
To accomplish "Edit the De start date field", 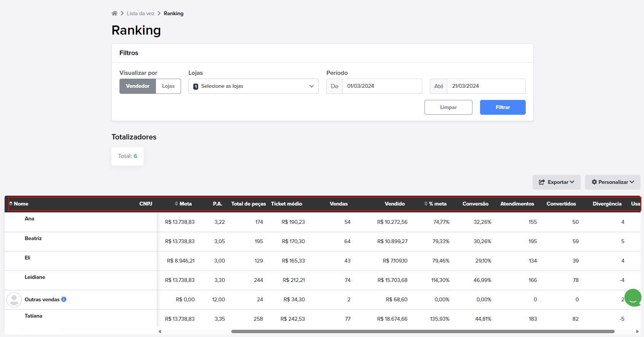I will (382, 86).
